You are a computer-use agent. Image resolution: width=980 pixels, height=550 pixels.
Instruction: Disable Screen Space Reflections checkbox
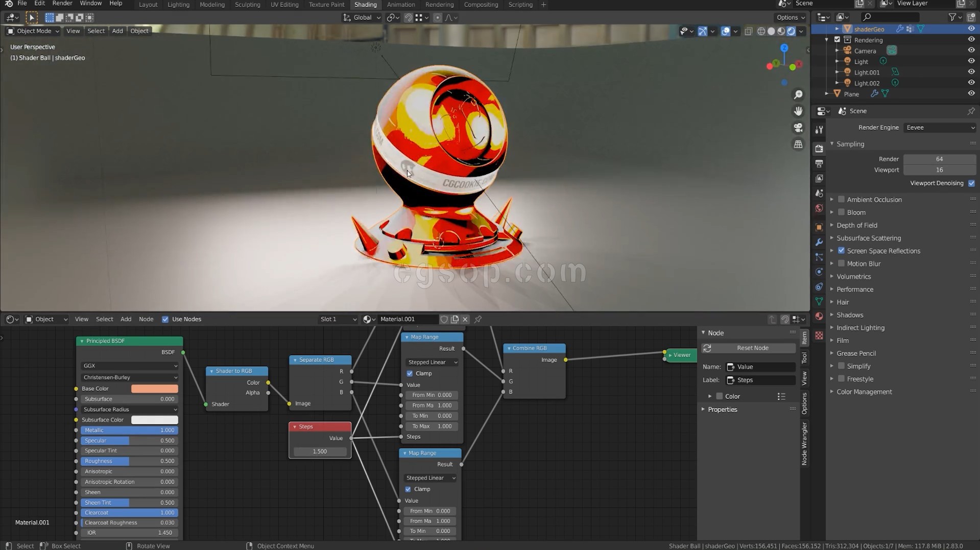tap(841, 251)
